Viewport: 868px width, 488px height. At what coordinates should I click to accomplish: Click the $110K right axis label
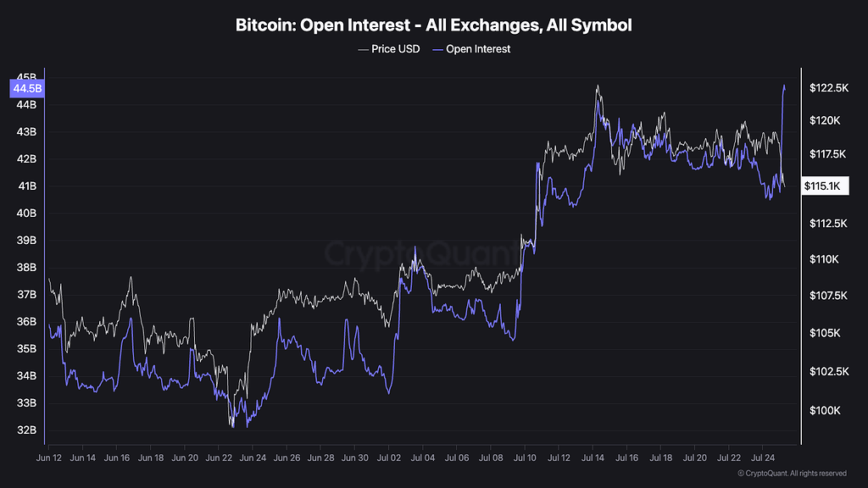(x=824, y=259)
